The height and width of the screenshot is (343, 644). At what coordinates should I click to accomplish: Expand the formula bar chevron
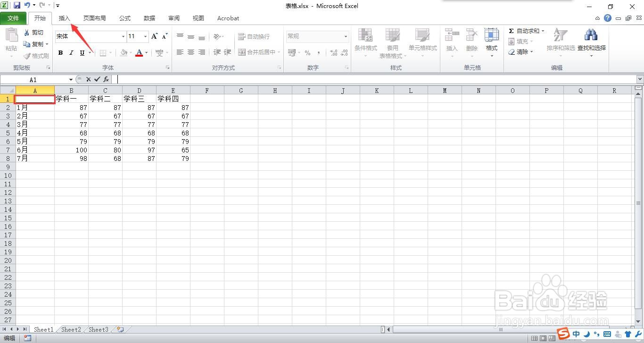point(640,79)
